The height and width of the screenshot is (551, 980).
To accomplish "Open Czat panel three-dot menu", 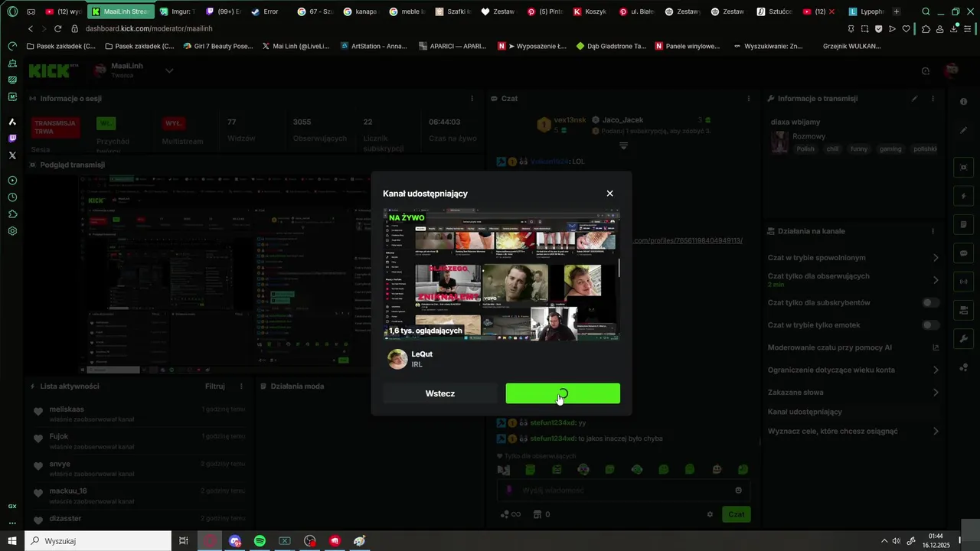I will pyautogui.click(x=749, y=99).
